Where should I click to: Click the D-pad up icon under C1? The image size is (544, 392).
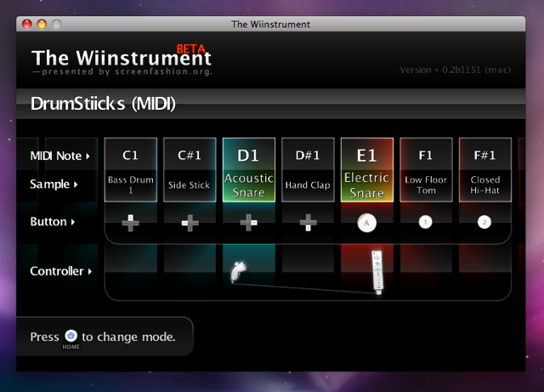pos(130,223)
